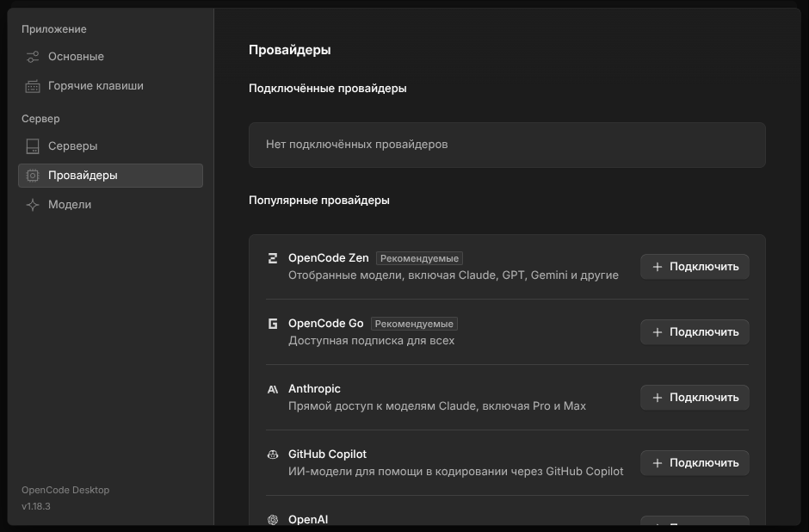Connect the OpenCode Zen provider
The width and height of the screenshot is (809, 532).
pyautogui.click(x=695, y=267)
